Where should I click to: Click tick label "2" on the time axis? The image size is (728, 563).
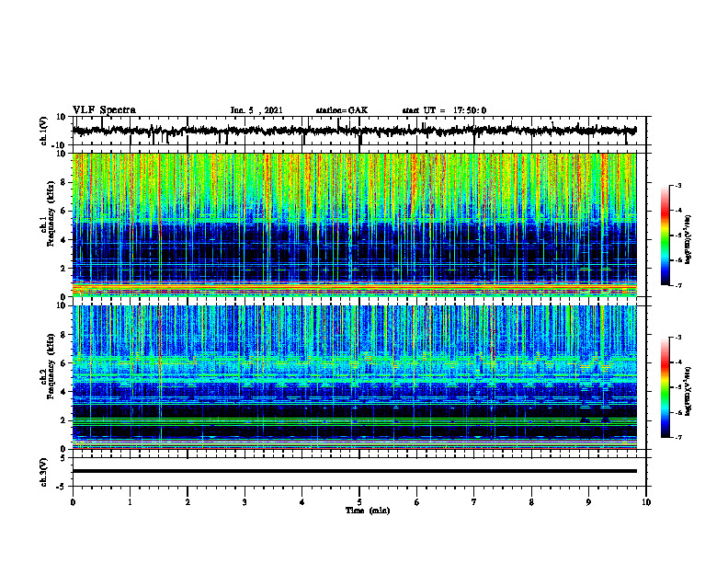188,502
